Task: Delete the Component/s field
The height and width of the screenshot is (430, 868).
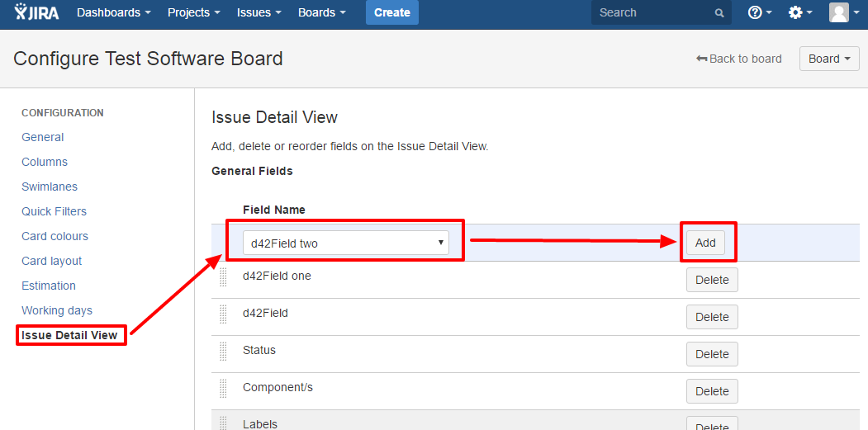Action: tap(712, 390)
